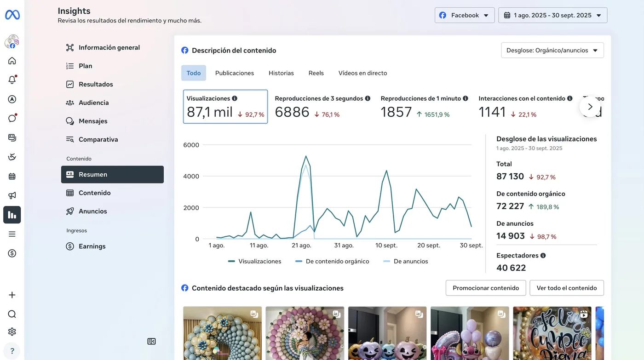Open the Feliz Cumple Diana reel thumbnail

(552, 333)
